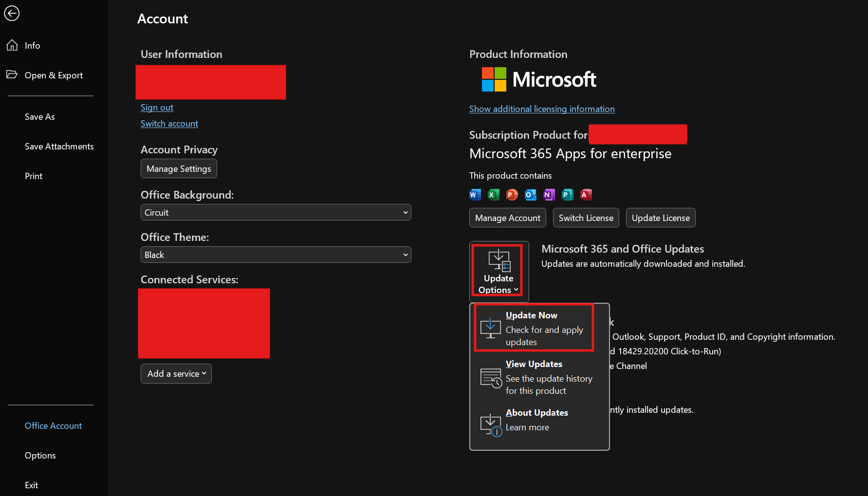Click Exit in the sidebar
The height and width of the screenshot is (496, 868).
(31, 485)
